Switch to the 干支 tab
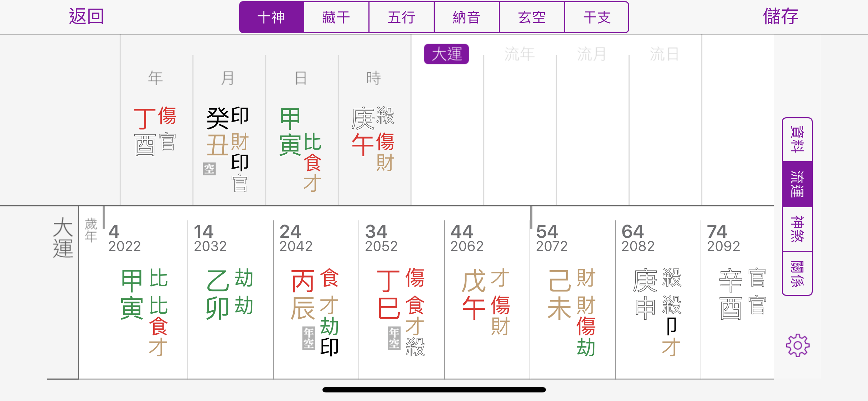 tap(597, 17)
